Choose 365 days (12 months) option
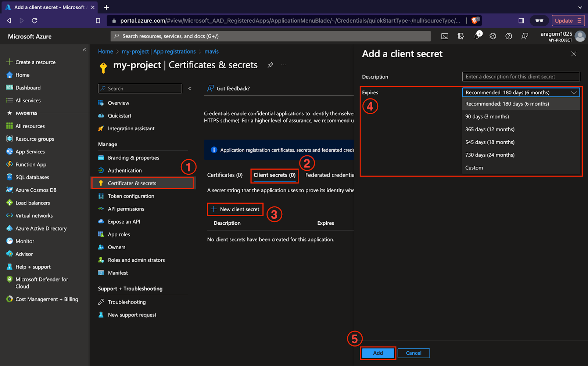This screenshot has height=366, width=588. point(521,130)
